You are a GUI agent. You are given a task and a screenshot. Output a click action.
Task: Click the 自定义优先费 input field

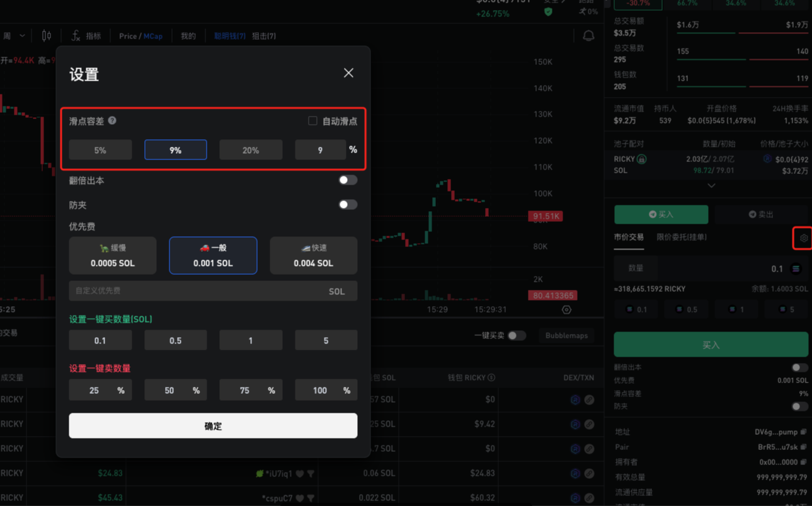pos(195,291)
